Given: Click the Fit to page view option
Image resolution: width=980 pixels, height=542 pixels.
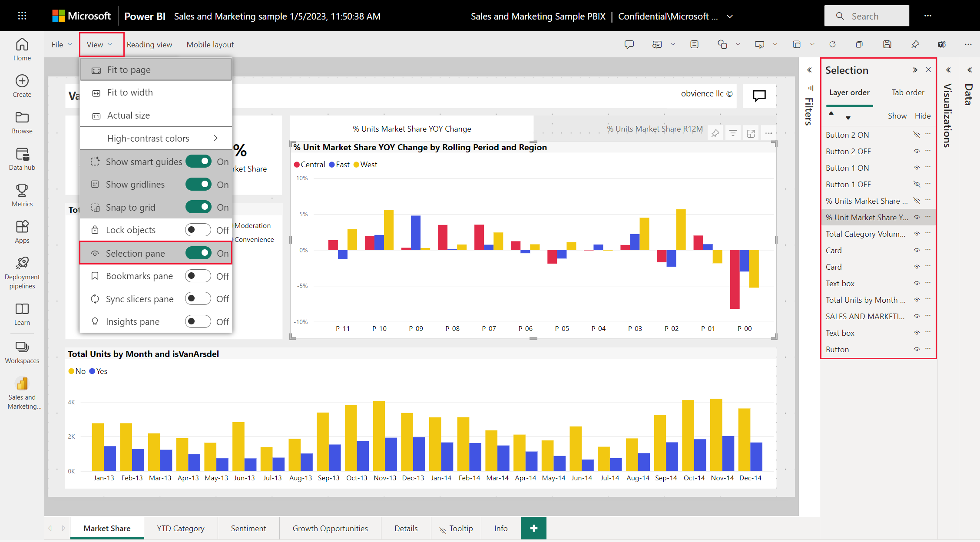Looking at the screenshot, I should tap(129, 69).
